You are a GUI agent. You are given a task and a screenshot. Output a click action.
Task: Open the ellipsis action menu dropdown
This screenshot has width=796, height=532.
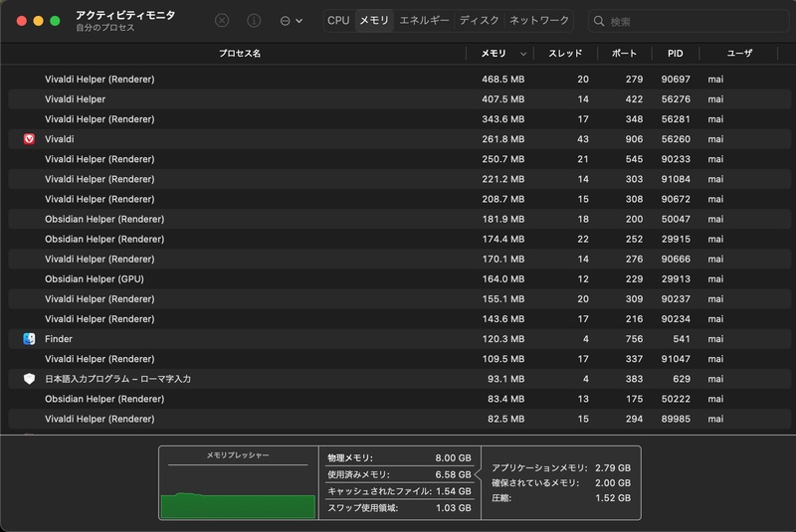coord(292,21)
